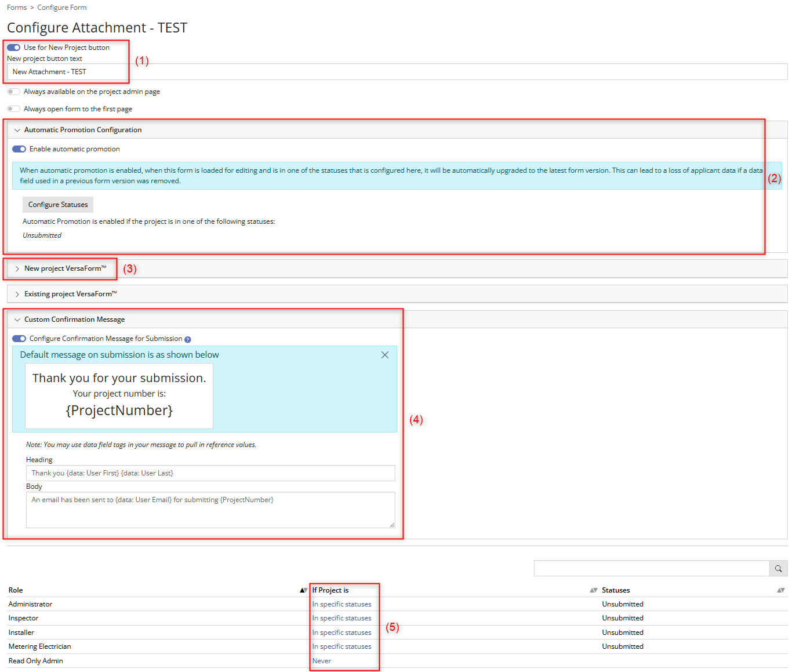
Task: Expand the New project VersaForm section
Action: pyautogui.click(x=17, y=268)
